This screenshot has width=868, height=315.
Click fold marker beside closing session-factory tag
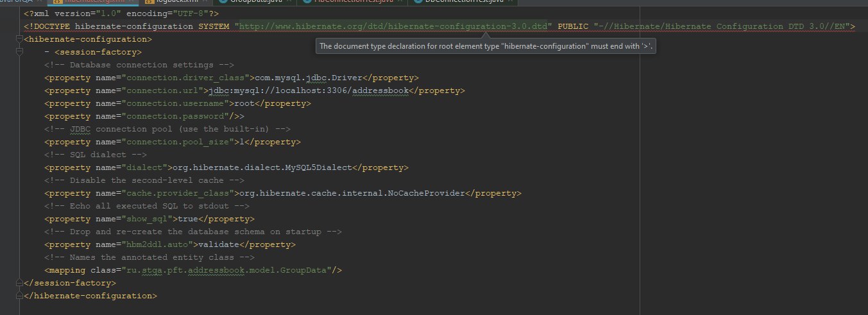coord(20,283)
